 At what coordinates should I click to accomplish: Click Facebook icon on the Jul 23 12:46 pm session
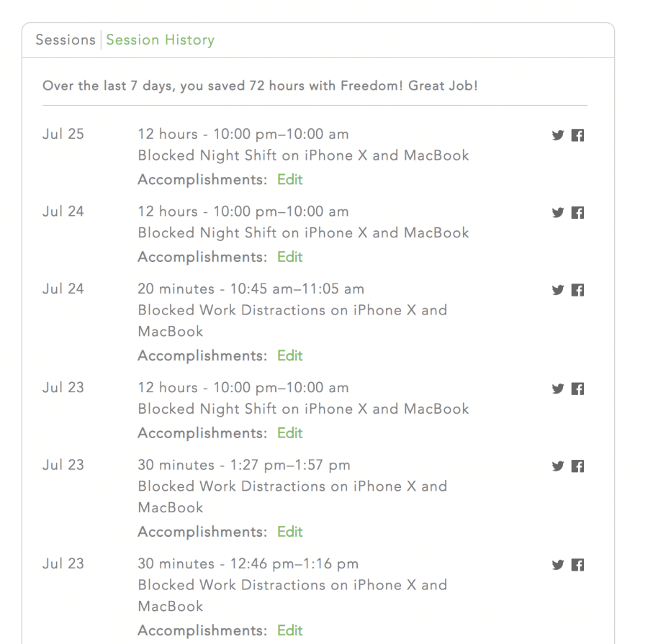click(577, 565)
